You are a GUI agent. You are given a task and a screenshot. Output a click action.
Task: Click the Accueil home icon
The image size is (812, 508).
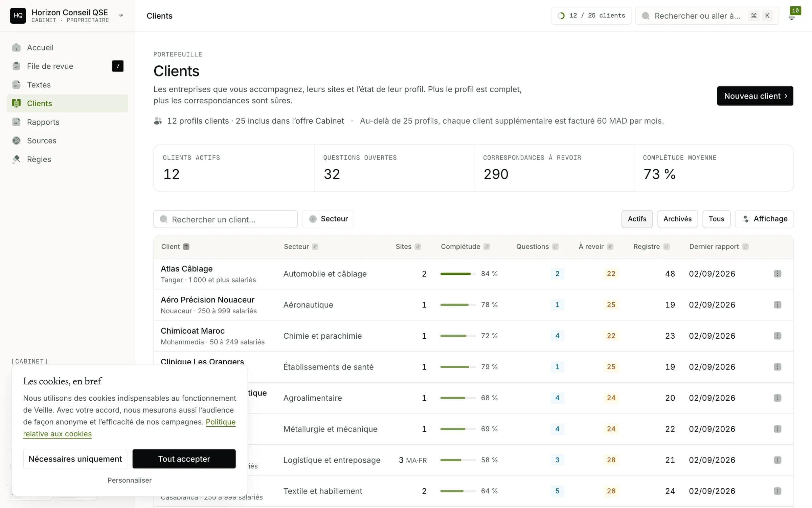point(16,47)
